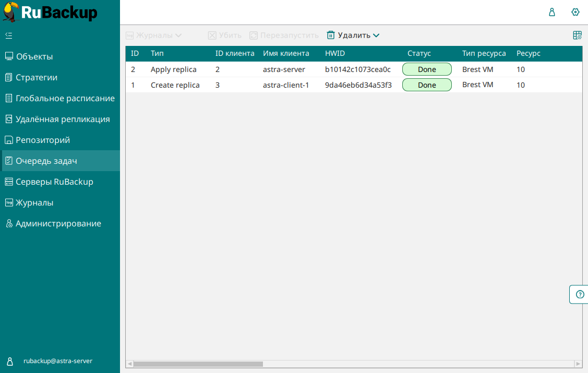Expand the Удалить dropdown chevron

(x=376, y=35)
